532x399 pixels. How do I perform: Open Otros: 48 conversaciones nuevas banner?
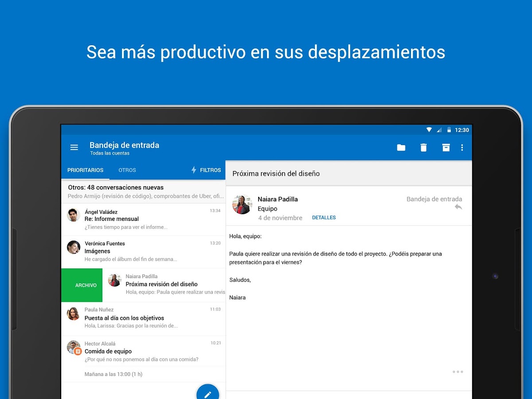(143, 192)
